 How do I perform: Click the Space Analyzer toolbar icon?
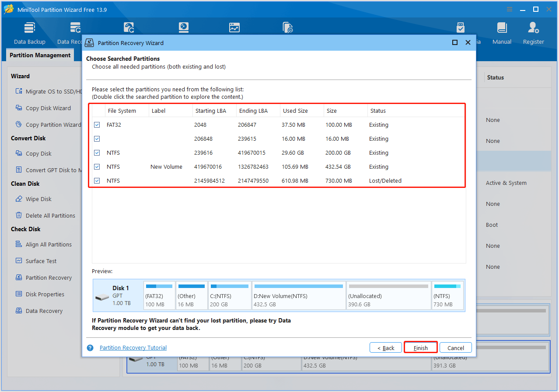pyautogui.click(x=287, y=28)
